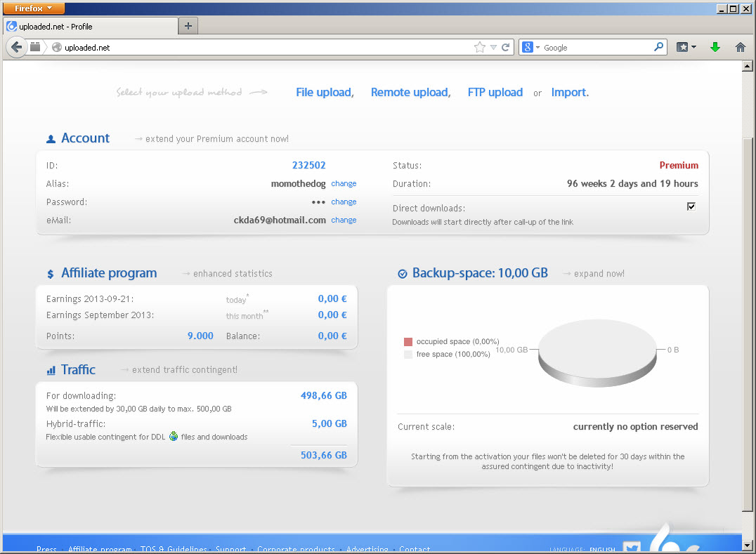The width and height of the screenshot is (756, 554).
Task: Open the Firefox menu dropdown
Action: [34, 8]
